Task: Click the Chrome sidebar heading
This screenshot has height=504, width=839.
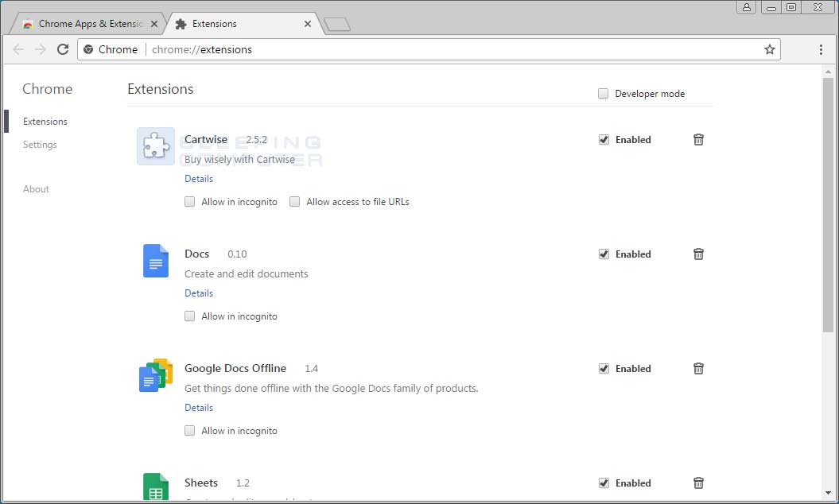Action: click(47, 89)
